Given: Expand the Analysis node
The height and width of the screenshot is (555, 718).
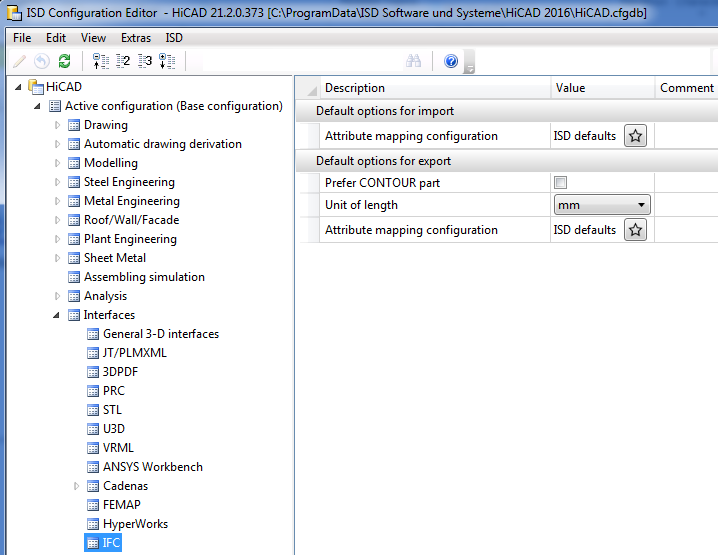Looking at the screenshot, I should click(57, 296).
